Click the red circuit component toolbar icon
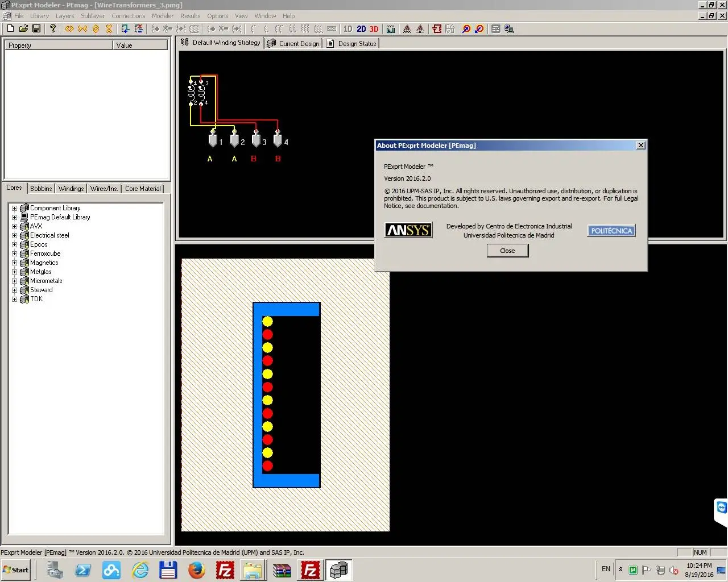728x582 pixels. click(x=437, y=28)
